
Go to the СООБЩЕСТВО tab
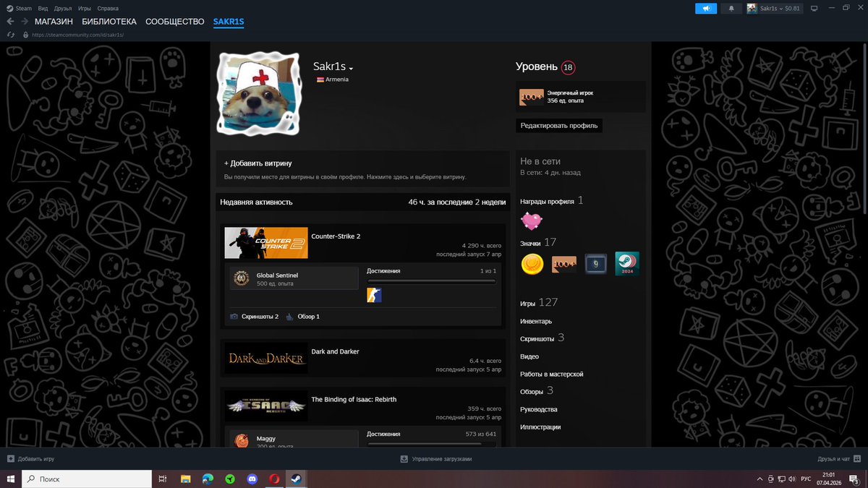(175, 22)
